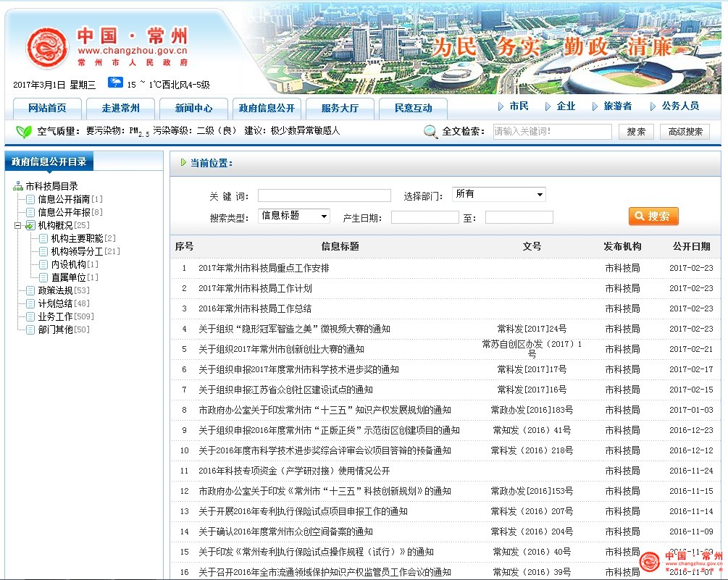Click the green arrow icon beside 机构概况

pos(30,225)
